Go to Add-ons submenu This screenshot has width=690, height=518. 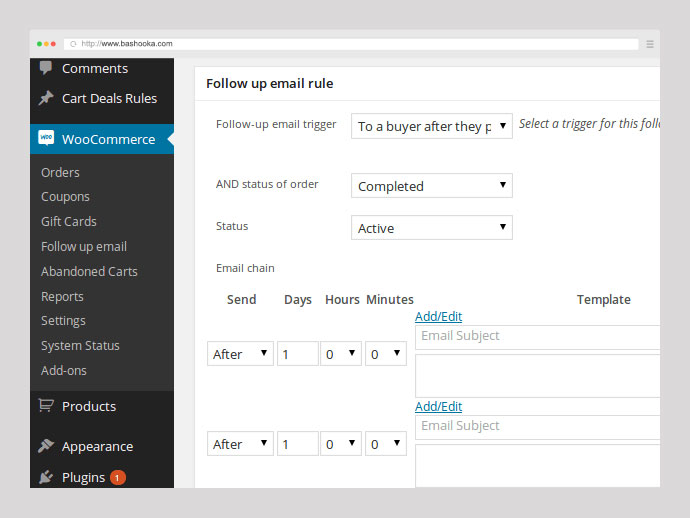pos(64,371)
